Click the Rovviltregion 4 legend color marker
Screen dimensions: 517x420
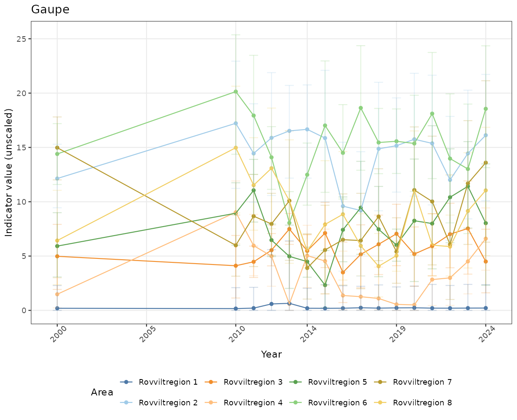pyautogui.click(x=211, y=403)
